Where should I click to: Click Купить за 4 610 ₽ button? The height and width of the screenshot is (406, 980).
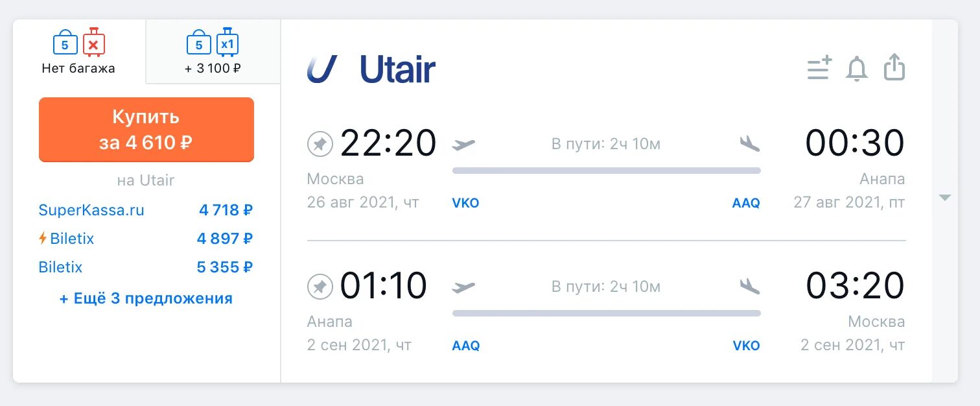(x=146, y=129)
